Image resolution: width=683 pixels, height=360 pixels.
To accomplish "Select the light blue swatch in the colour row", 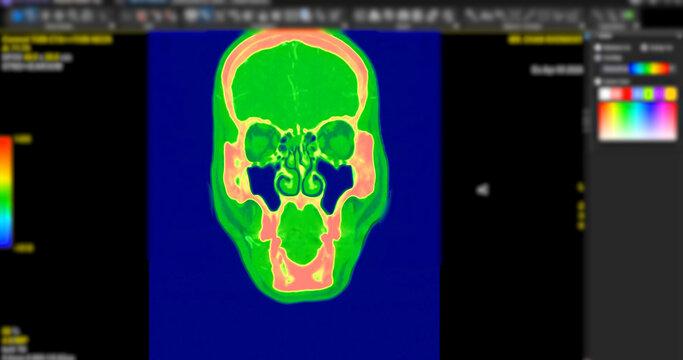I will (x=638, y=93).
